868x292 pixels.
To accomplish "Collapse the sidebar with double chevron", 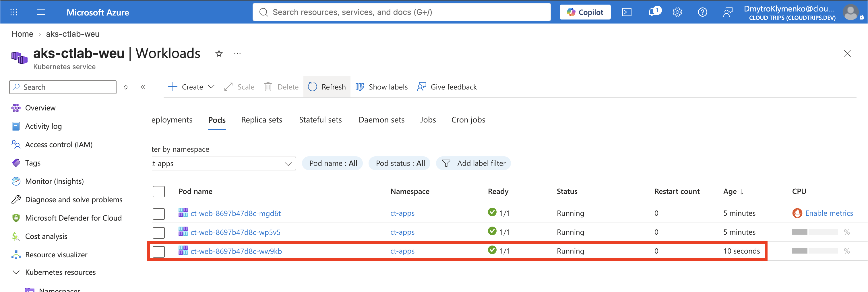I will 143,87.
